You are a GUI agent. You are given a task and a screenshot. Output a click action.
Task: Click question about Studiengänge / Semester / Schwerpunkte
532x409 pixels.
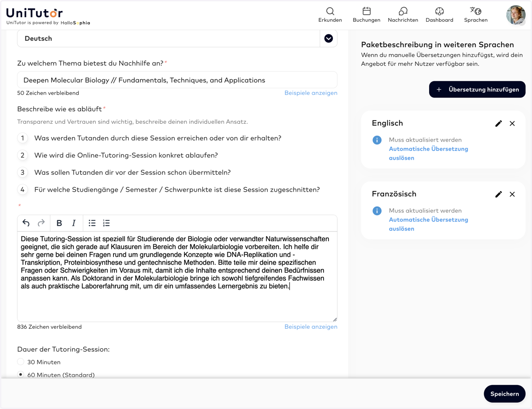coord(177,190)
